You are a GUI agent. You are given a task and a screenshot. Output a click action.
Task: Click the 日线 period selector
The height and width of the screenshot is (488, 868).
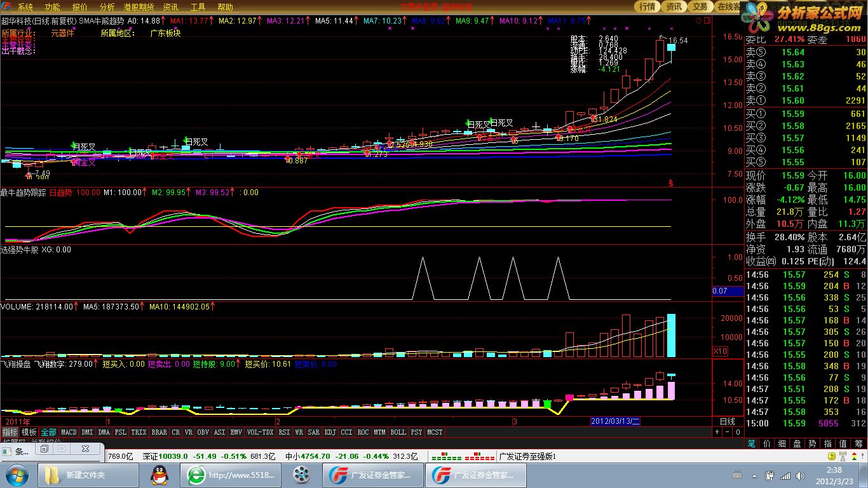pos(728,422)
